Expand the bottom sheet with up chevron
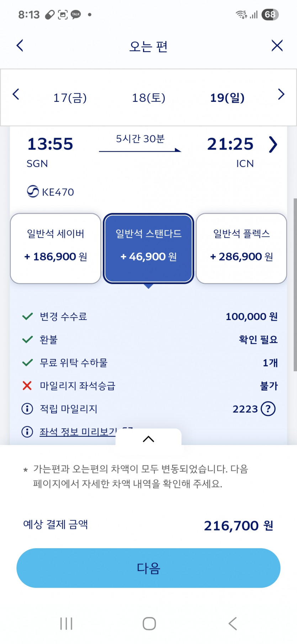 coord(148,439)
